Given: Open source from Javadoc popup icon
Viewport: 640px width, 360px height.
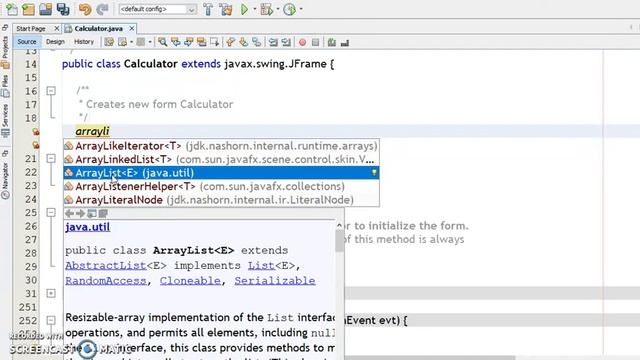Looking at the screenshot, I should (x=103, y=213).
